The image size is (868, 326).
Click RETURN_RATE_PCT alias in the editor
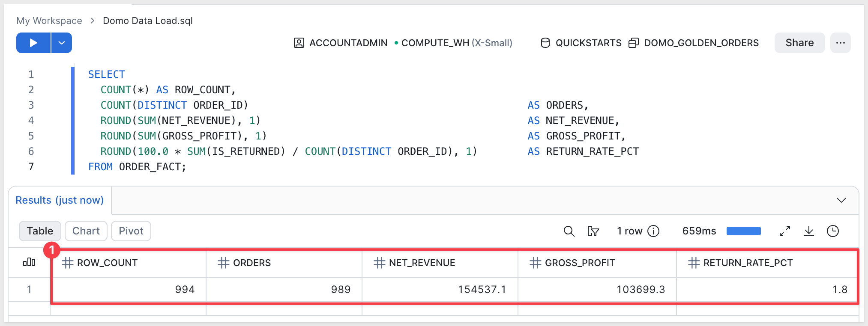(x=593, y=151)
